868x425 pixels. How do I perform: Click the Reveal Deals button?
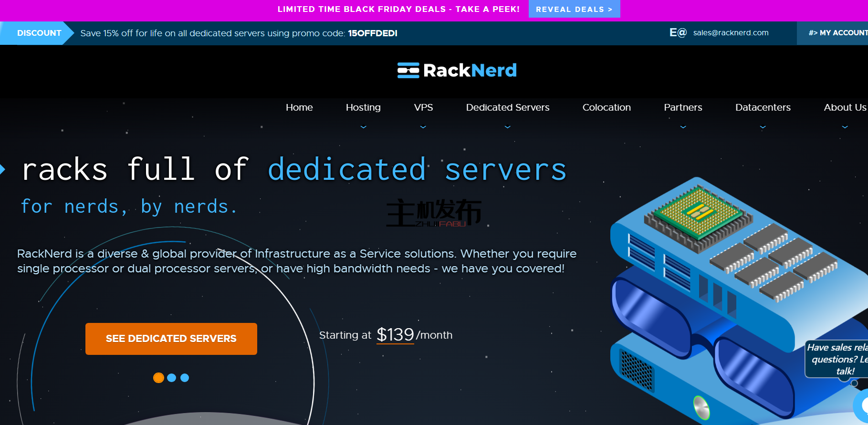[x=574, y=9]
